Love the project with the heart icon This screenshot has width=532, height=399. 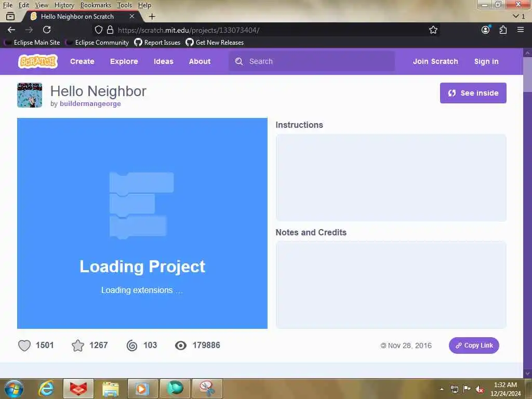pos(24,345)
